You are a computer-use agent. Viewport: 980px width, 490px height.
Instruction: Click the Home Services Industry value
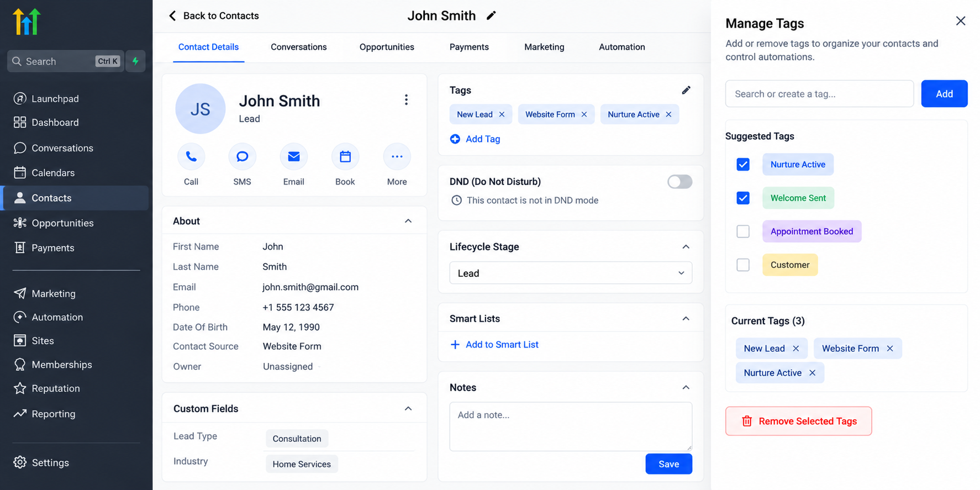pos(302,464)
